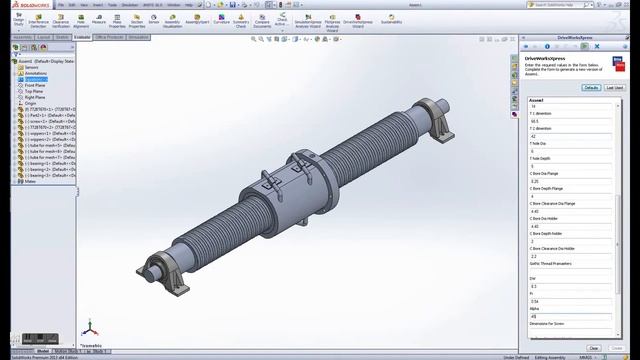The height and width of the screenshot is (360, 640).
Task: Click the DriveWorksXpress form scrollbar
Action: tap(618, 244)
